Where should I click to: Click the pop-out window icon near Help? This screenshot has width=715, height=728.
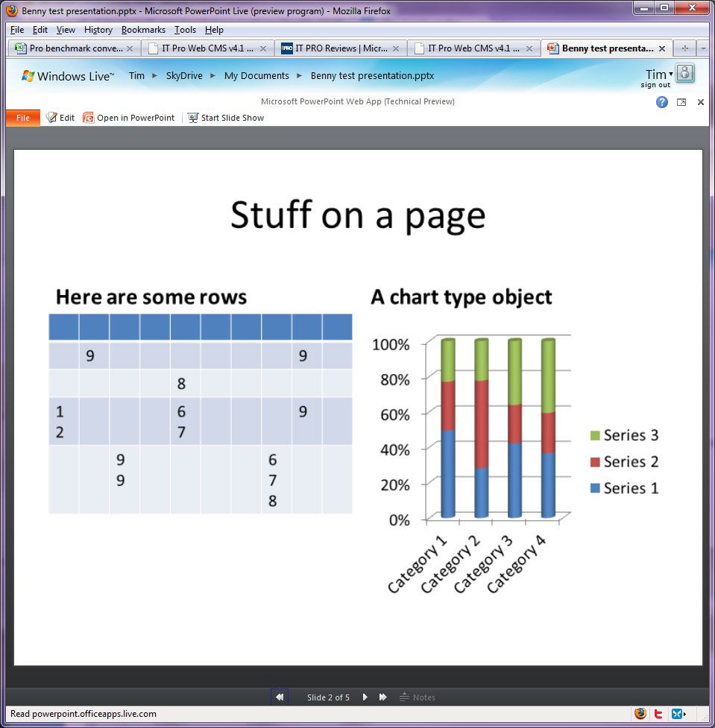point(681,102)
